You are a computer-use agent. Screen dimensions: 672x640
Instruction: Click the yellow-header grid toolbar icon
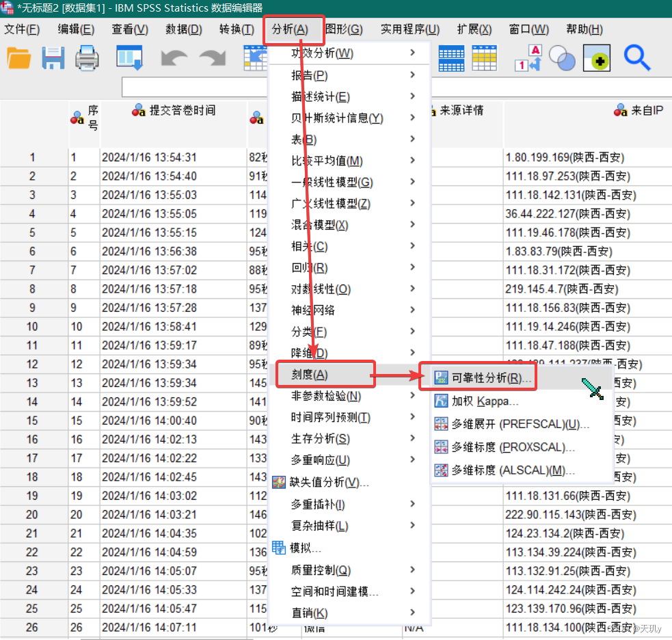pyautogui.click(x=484, y=58)
